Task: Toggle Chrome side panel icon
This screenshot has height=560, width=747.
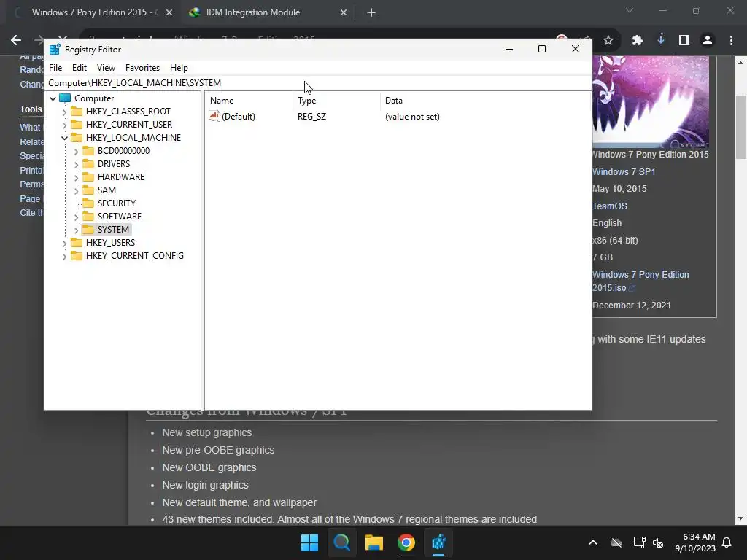Action: (x=684, y=41)
